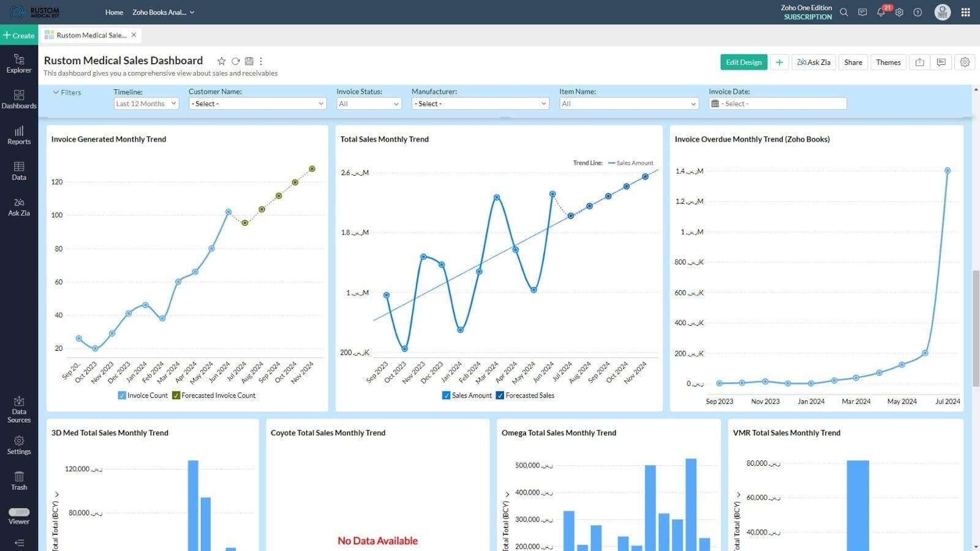Open the Manufacturer select dropdown
980x551 pixels.
(480, 103)
